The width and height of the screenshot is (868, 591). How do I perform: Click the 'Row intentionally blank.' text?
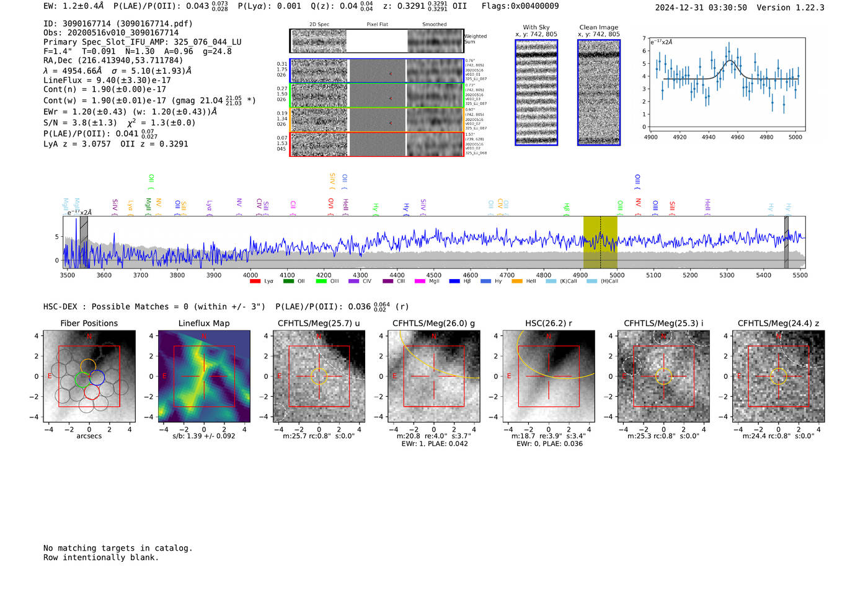(101, 558)
